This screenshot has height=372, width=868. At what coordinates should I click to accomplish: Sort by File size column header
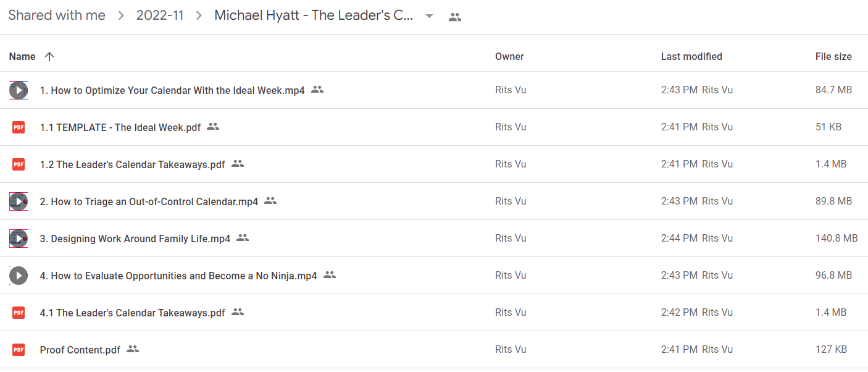(x=833, y=56)
